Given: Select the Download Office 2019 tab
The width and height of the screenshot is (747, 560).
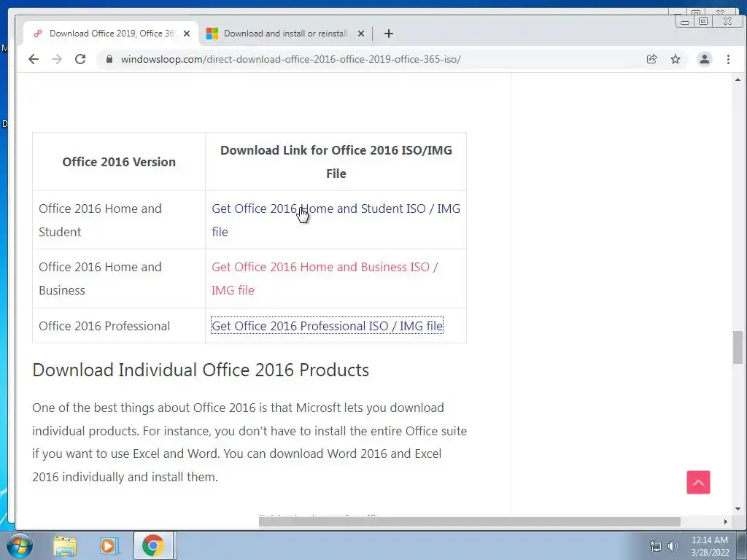Looking at the screenshot, I should click(112, 34).
